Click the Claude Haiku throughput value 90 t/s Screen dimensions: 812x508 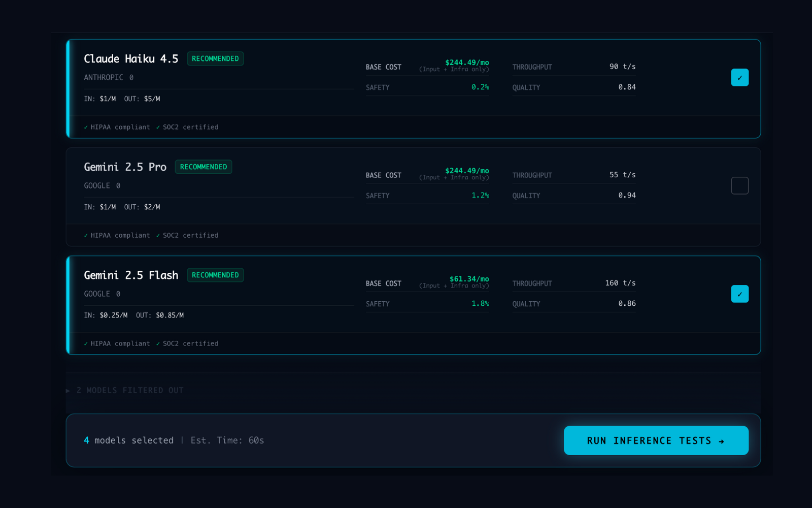click(x=622, y=67)
